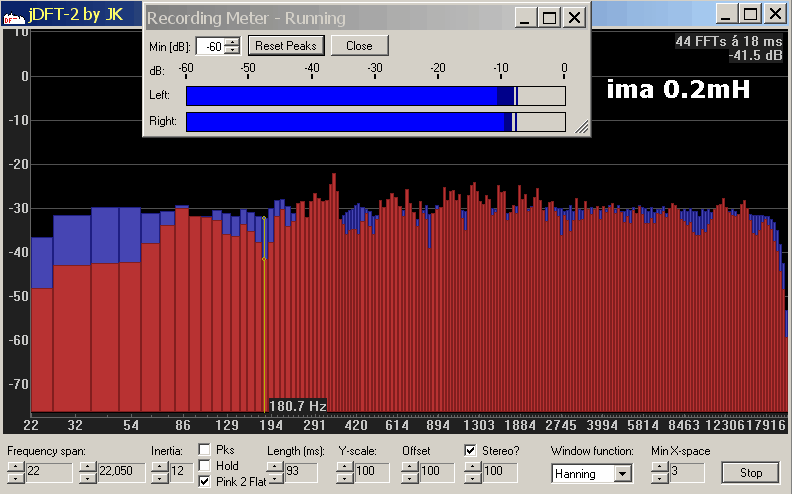This screenshot has width=811, height=496.
Task: Minimize the Recording Meter dialog
Action: [525, 18]
